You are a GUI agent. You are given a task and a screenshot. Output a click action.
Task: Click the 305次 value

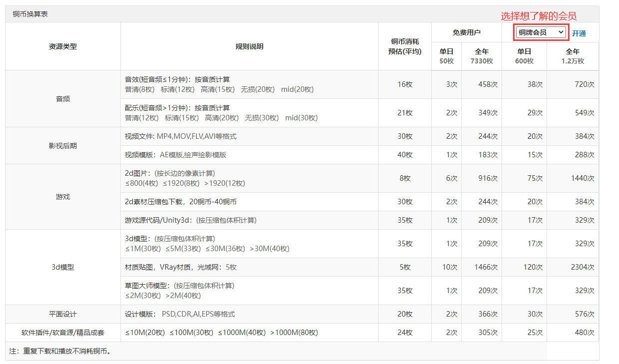point(488,333)
